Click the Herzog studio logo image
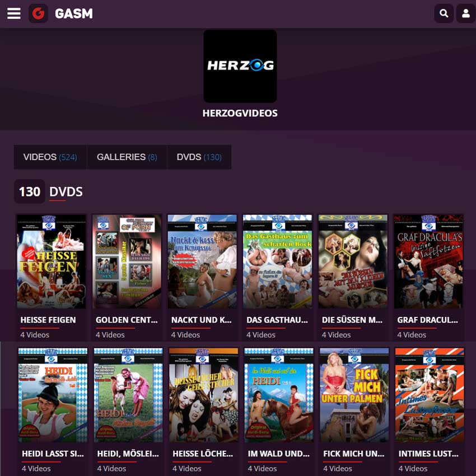The image size is (476, 476). tap(240, 66)
